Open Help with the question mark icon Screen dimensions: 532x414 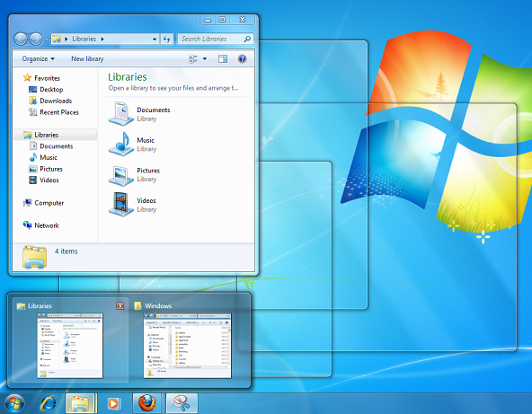coord(242,59)
